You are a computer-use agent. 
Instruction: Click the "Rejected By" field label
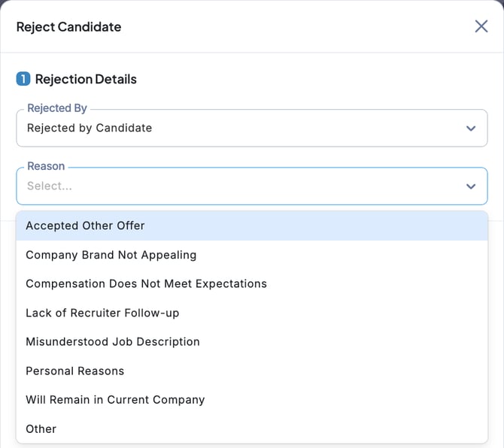(57, 108)
